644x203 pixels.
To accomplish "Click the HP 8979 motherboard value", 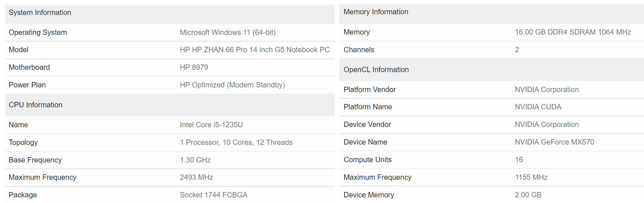I will tap(194, 67).
